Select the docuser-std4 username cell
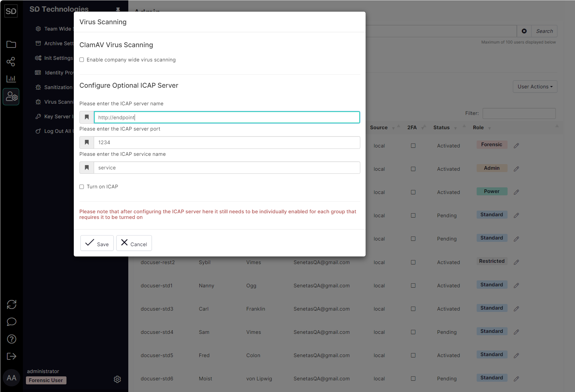Viewport: 575px width, 392px height. tap(157, 332)
